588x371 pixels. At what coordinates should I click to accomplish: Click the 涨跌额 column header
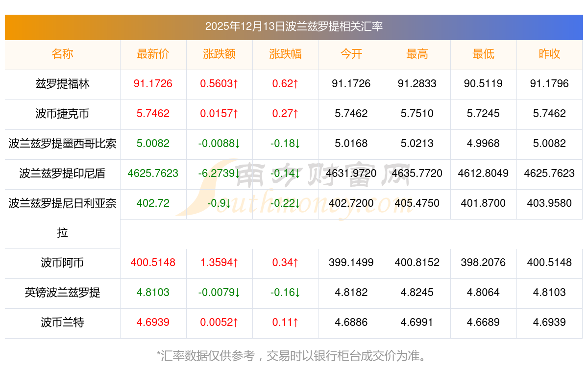click(219, 54)
